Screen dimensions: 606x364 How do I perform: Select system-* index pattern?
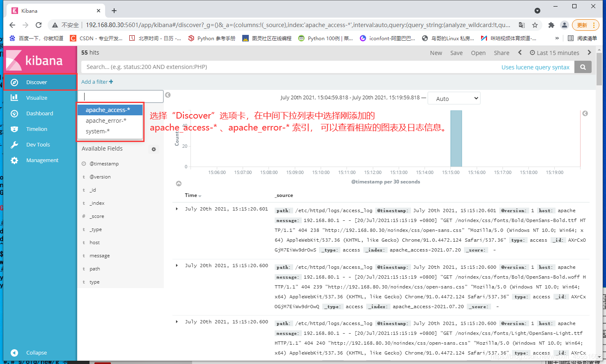click(x=110, y=131)
